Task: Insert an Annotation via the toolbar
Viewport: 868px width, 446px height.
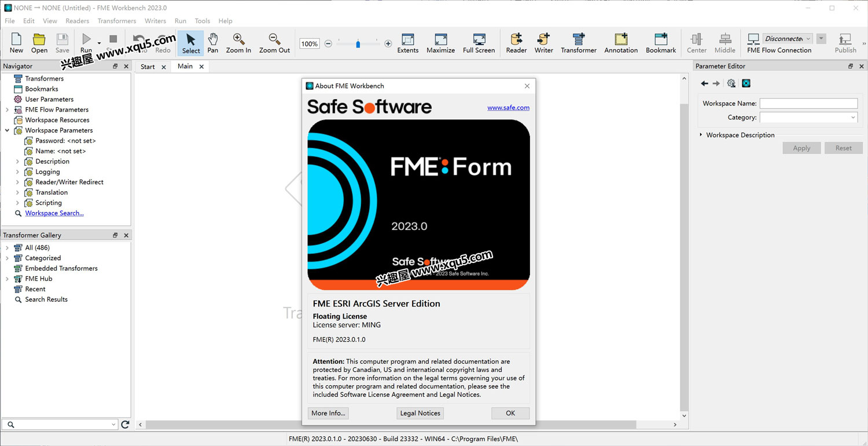Action: pyautogui.click(x=620, y=43)
